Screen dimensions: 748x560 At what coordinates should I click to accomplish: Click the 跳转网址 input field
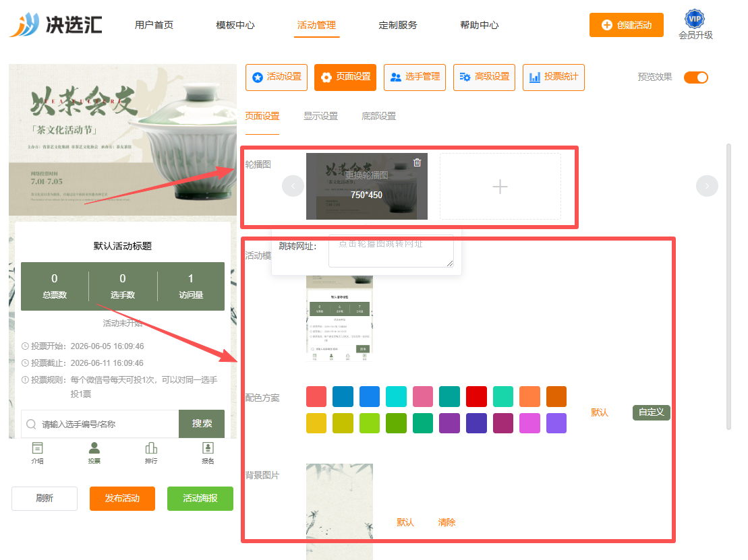[x=391, y=250]
